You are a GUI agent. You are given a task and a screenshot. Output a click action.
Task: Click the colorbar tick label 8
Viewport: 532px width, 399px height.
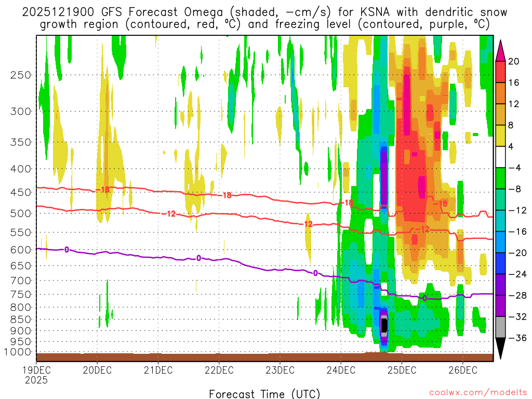pos(511,125)
